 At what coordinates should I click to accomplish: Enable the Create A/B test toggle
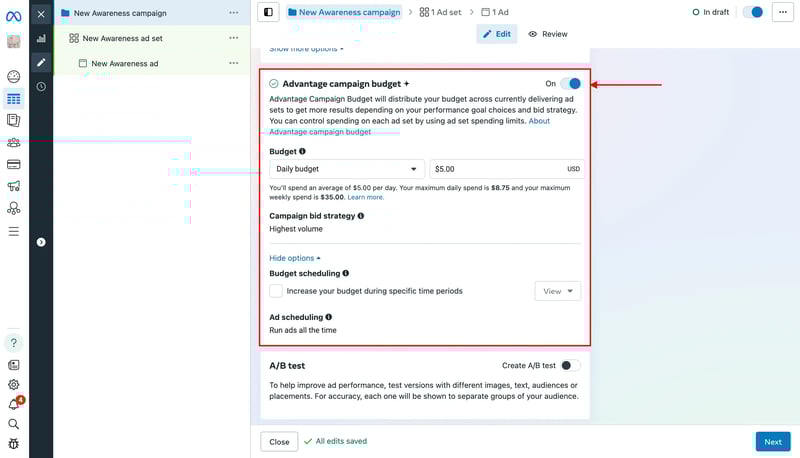(570, 365)
